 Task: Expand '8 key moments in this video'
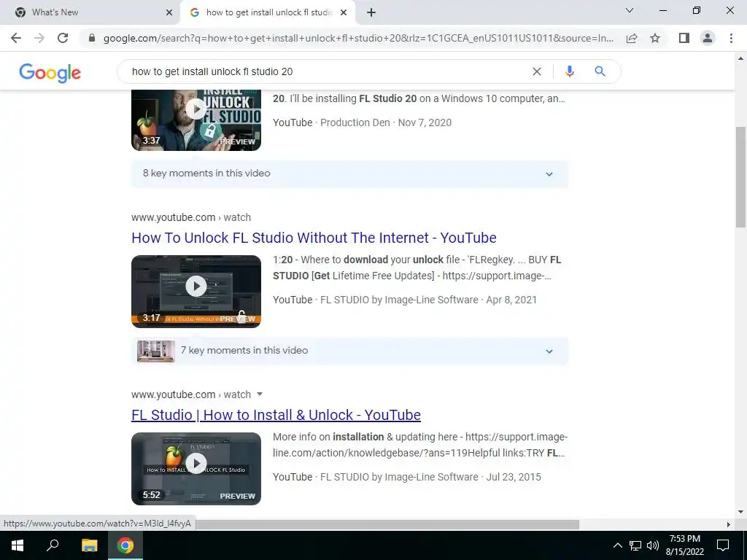point(349,174)
